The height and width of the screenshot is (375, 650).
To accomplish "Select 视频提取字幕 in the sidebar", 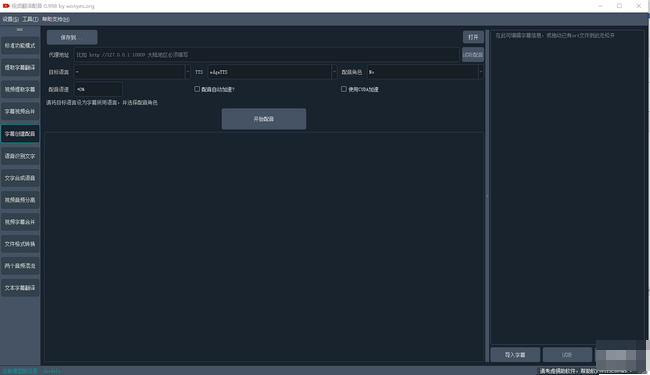I will [20, 90].
